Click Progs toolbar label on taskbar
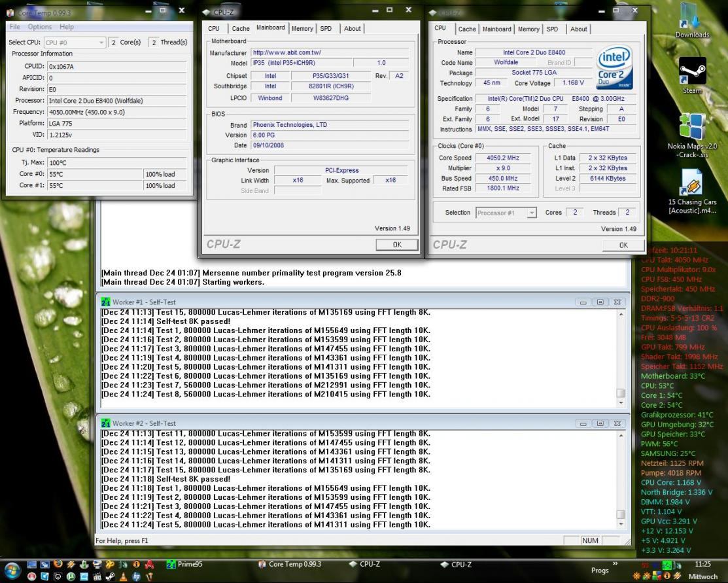Screen dimensions: 728x583 [x=600, y=570]
